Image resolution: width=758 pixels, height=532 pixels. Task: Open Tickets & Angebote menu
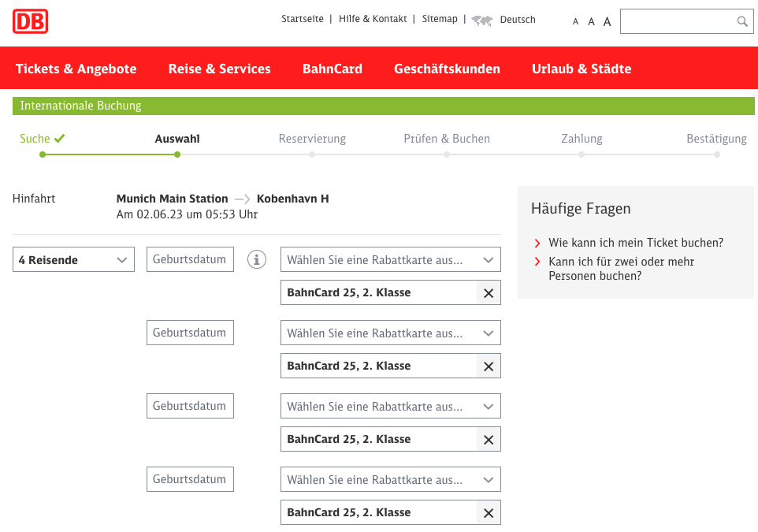[x=76, y=69]
